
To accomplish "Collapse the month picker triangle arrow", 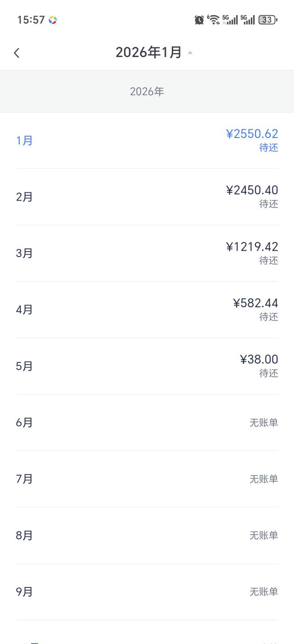I will click(190, 53).
